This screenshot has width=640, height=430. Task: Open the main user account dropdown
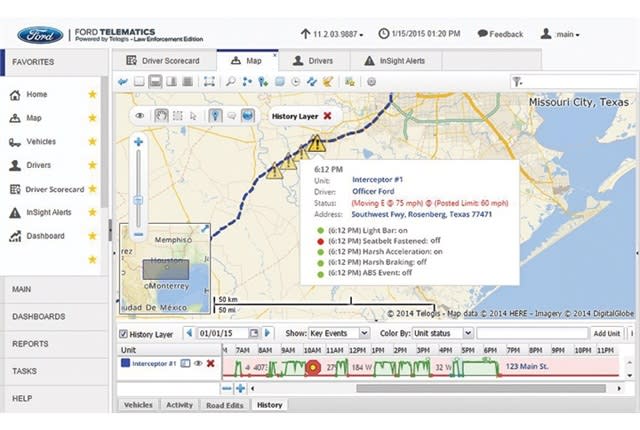(x=560, y=34)
